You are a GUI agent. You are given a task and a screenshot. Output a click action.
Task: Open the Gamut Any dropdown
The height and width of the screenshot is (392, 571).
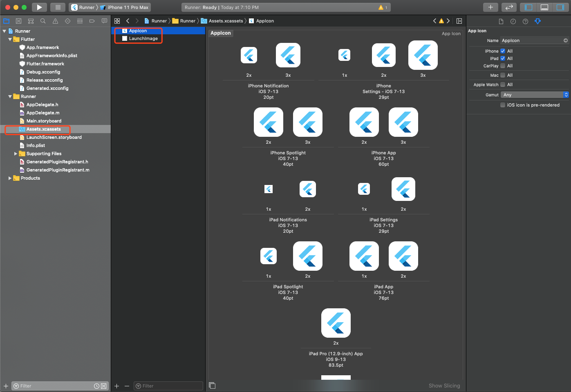click(x=535, y=95)
